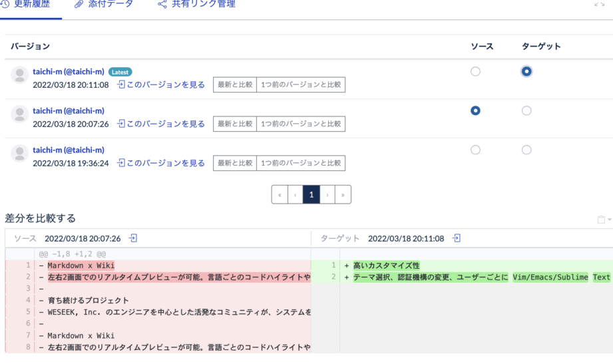
Task: Click 最新と比較 for the 20:11:08 revision
Action: pyautogui.click(x=235, y=85)
